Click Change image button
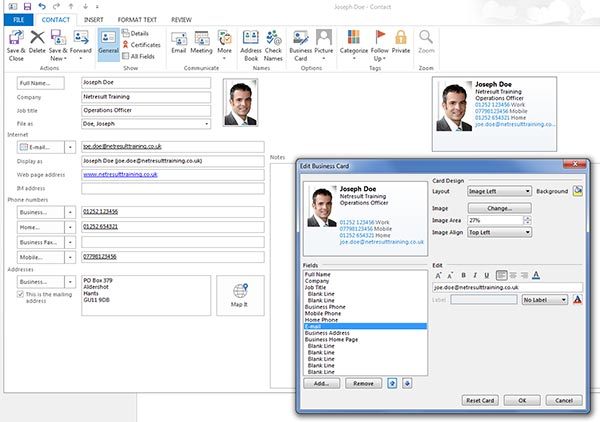The image size is (600, 422). point(499,208)
